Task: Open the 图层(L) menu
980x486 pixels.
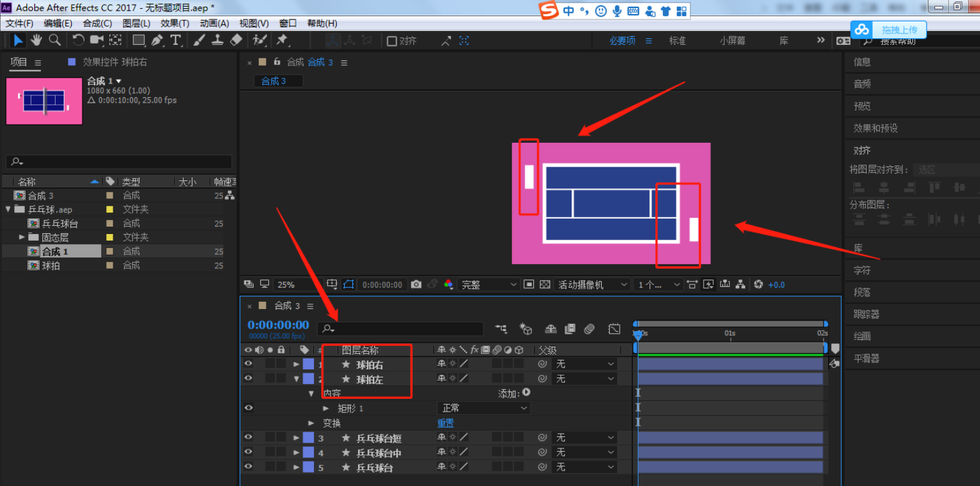Action: coord(136,23)
